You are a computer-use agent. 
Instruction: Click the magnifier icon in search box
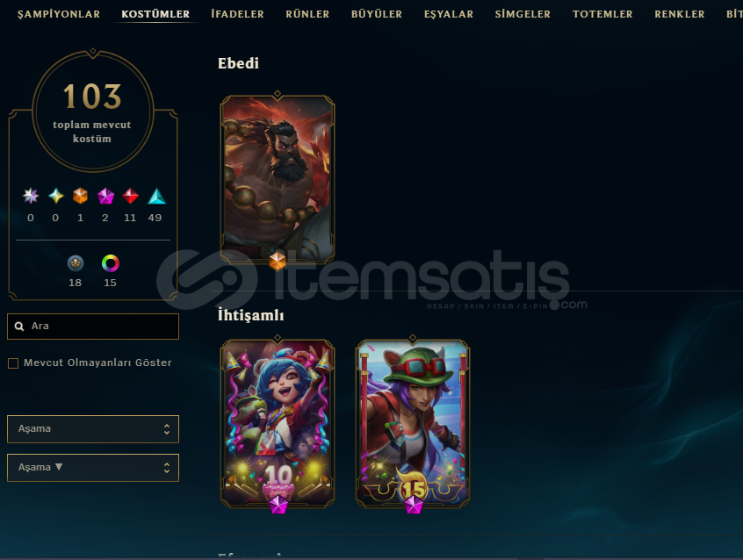[x=19, y=327]
